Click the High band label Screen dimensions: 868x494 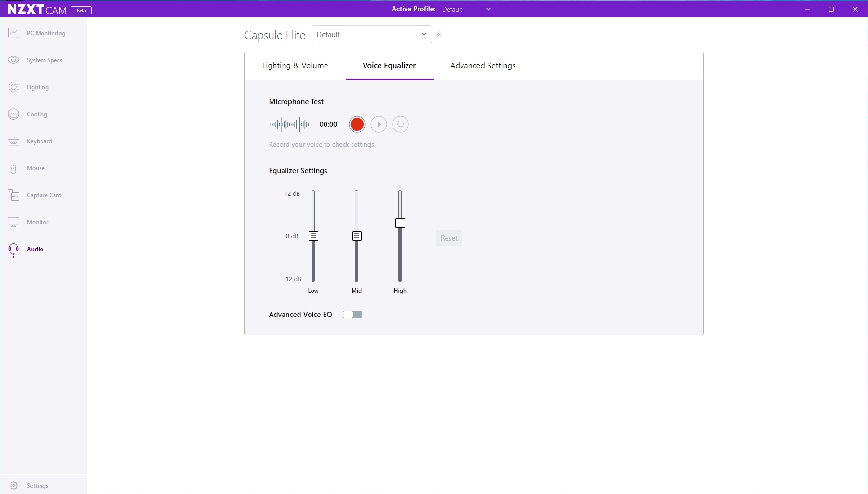pos(400,291)
